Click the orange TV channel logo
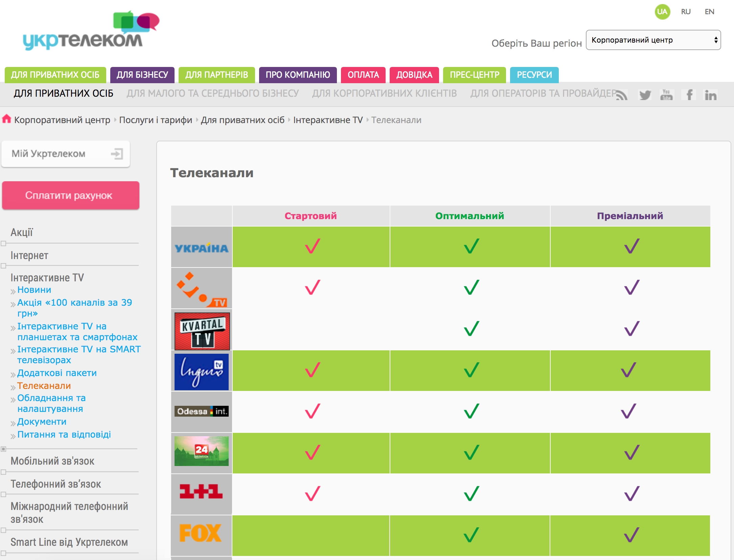The height and width of the screenshot is (560, 734). tap(202, 289)
